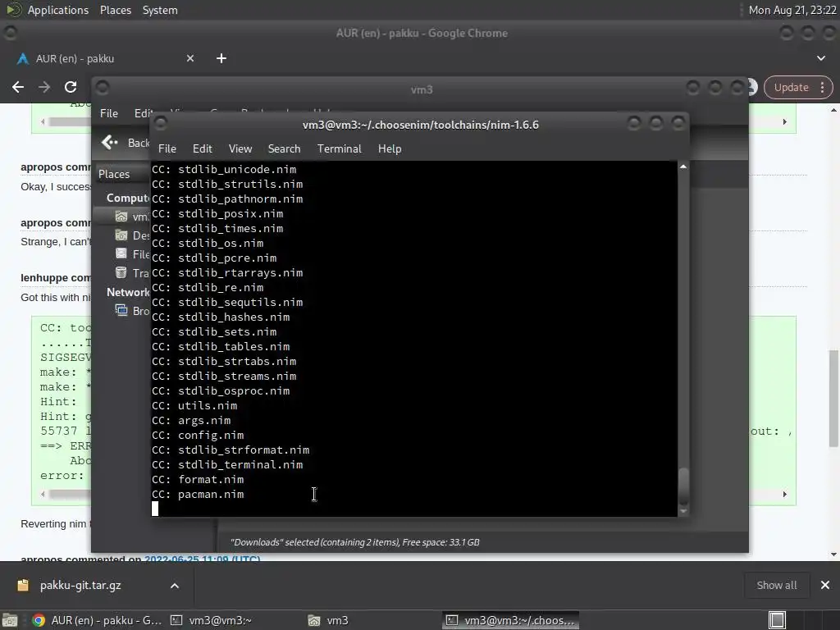Open a new Chrome tab with plus button
This screenshot has height=630, width=840.
point(221,58)
